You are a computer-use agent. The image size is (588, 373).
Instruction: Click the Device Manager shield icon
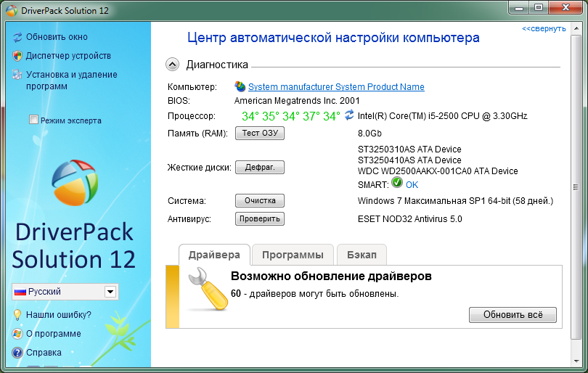(x=17, y=56)
